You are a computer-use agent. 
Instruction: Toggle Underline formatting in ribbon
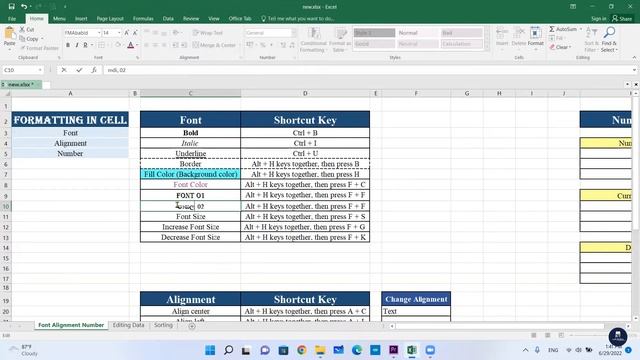(85, 45)
